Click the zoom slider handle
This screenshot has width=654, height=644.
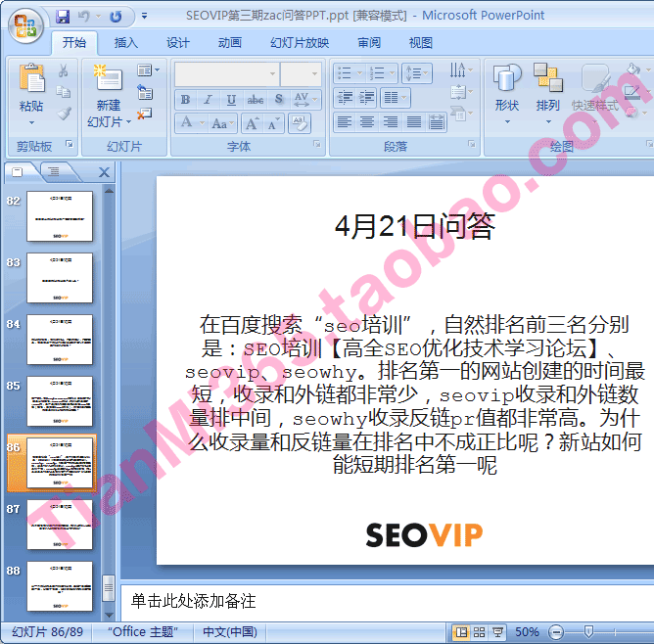(x=588, y=632)
